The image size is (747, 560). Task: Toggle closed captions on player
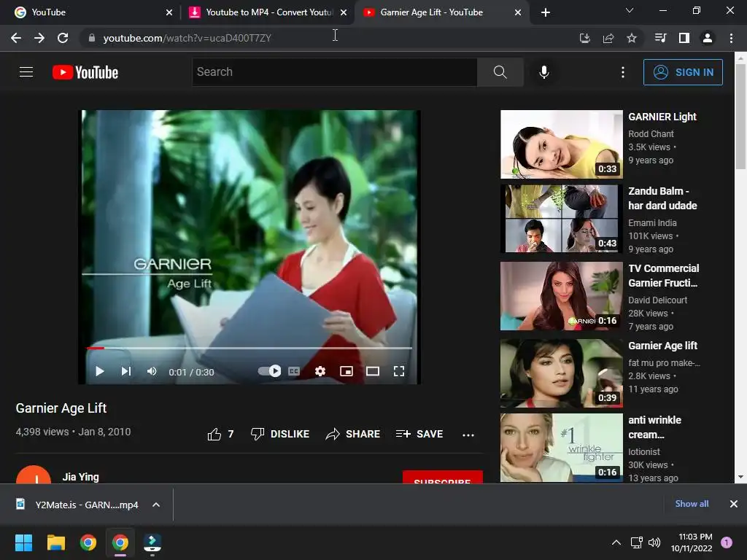tap(294, 371)
